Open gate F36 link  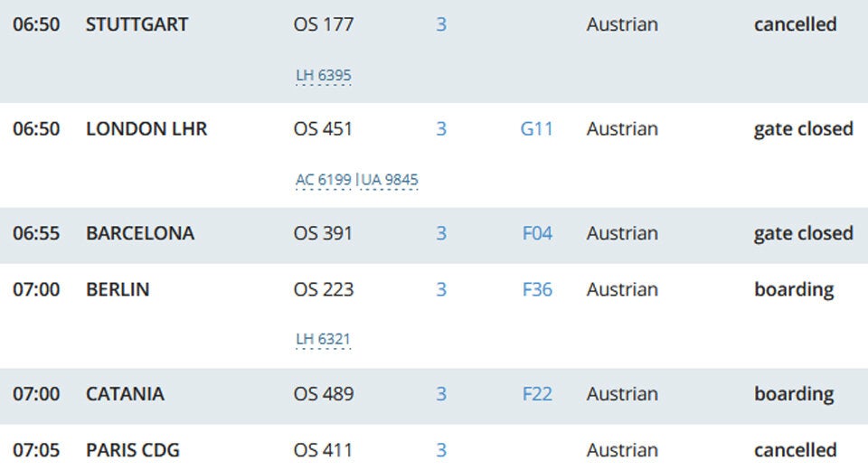click(x=537, y=290)
